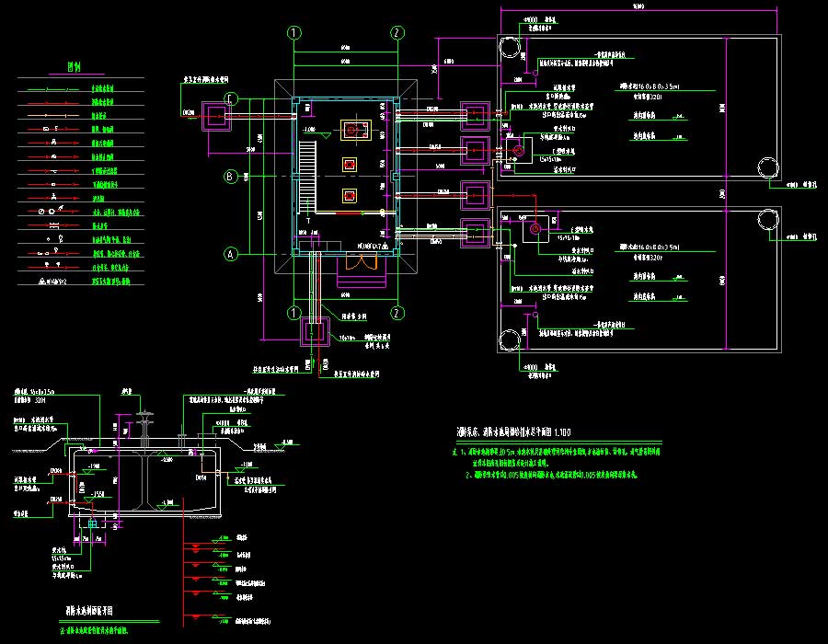
Task: Select the legend title text 图例
Action: [75, 66]
